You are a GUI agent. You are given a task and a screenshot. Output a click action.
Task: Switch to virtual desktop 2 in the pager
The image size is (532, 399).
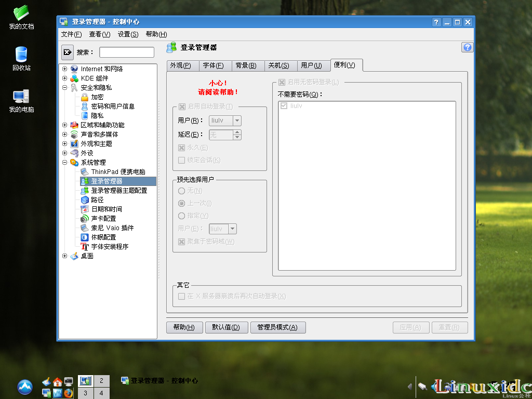(x=102, y=380)
